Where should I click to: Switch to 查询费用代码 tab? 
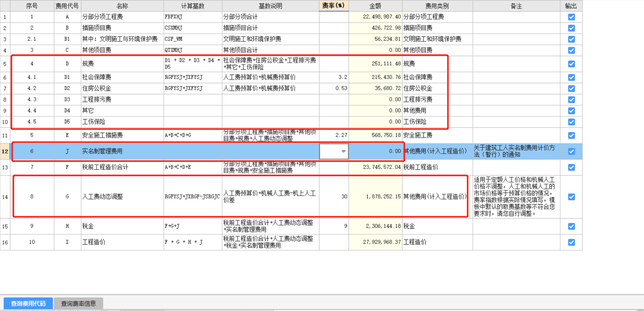tap(28, 303)
